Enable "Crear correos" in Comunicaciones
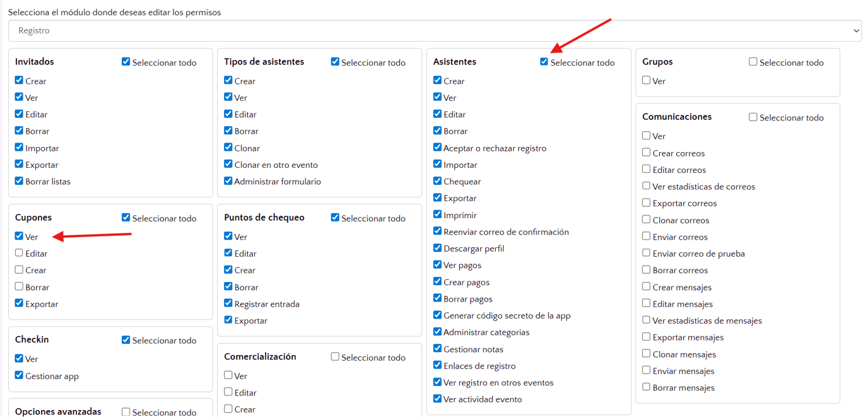Screen dimensions: 868x417 click(646, 153)
